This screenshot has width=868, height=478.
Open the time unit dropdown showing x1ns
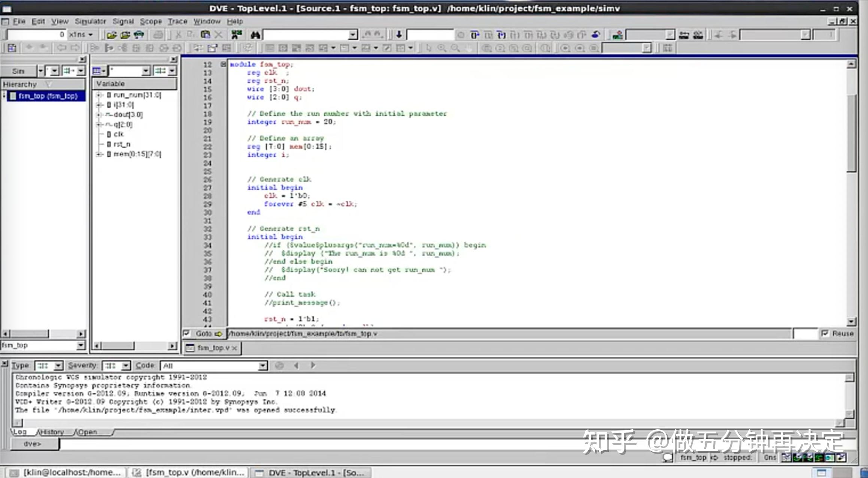[x=90, y=34]
